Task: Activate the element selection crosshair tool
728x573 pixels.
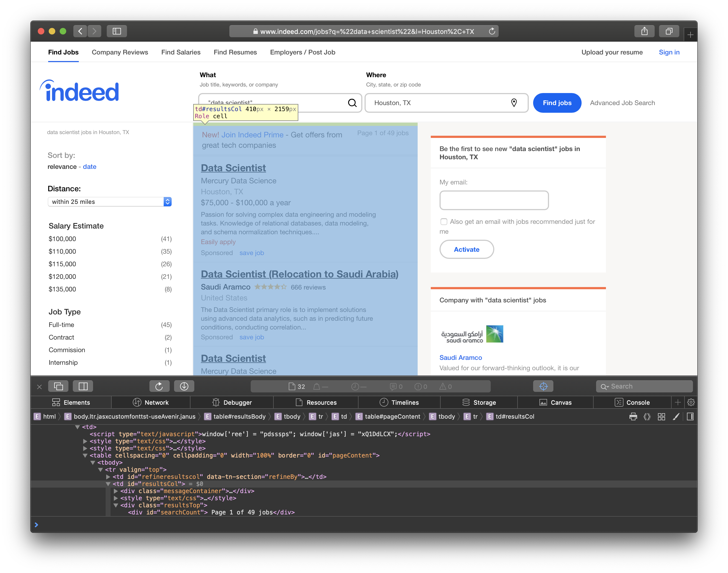Action: 543,386
